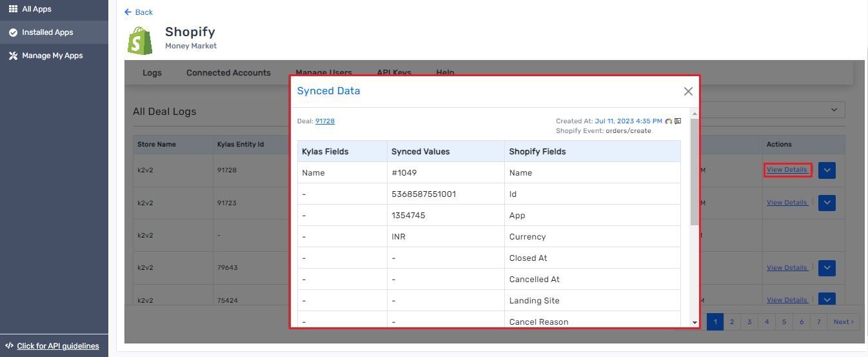Close the Synced Data dialog

pyautogui.click(x=688, y=92)
